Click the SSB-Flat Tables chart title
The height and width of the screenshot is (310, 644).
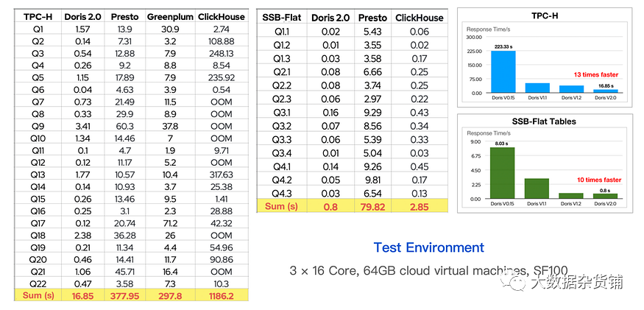click(x=545, y=121)
